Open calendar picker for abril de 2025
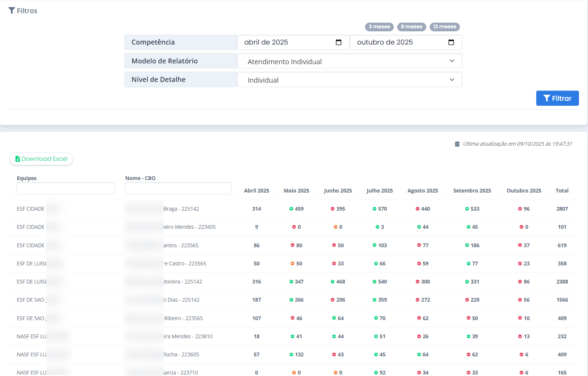The height and width of the screenshot is (376, 588). pyautogui.click(x=339, y=42)
